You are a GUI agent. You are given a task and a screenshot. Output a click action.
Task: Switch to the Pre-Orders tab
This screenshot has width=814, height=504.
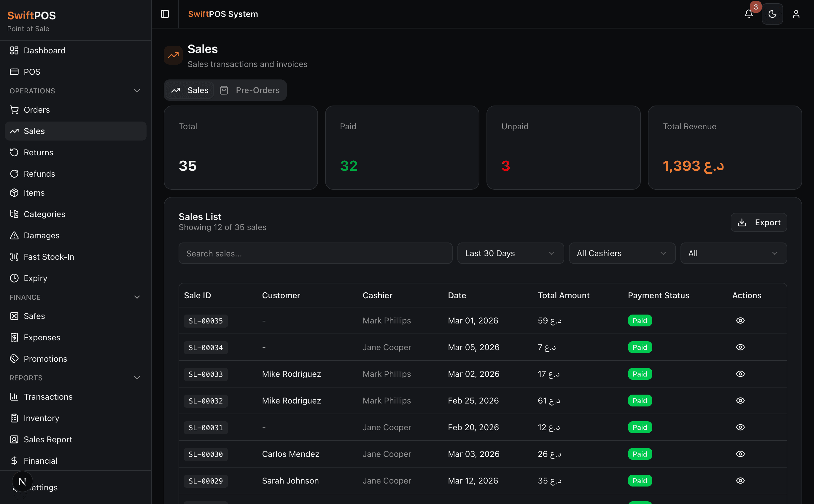point(250,90)
